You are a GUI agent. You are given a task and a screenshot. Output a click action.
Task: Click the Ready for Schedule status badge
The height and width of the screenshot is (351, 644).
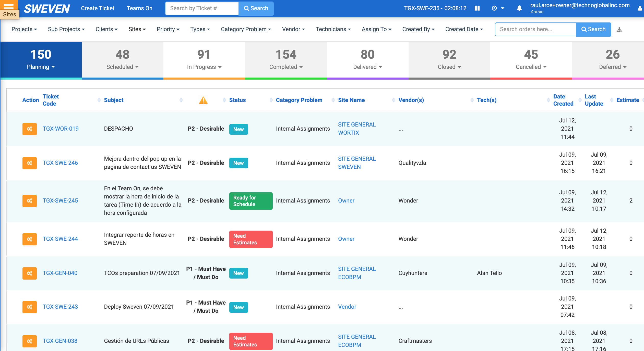pyautogui.click(x=251, y=201)
